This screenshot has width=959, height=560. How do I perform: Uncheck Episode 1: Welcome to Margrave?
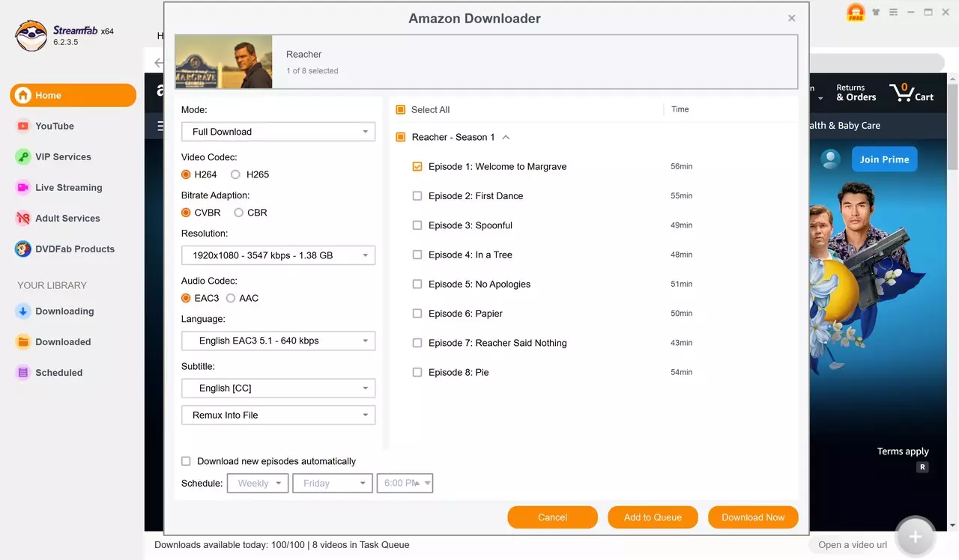point(417,166)
